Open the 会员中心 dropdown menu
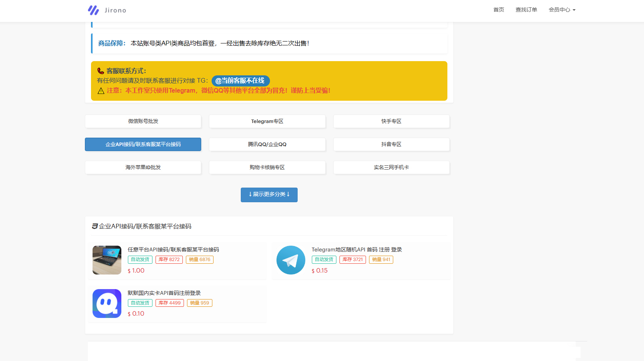The image size is (644, 361). tap(562, 10)
